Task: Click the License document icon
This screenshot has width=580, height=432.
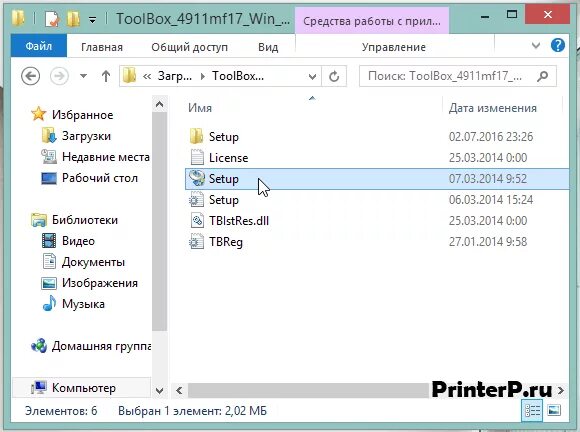Action: (197, 157)
